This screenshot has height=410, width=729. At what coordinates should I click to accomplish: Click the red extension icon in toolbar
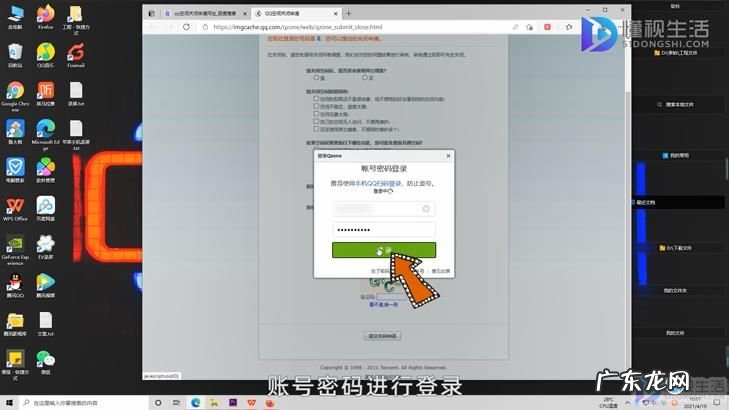coord(547,27)
